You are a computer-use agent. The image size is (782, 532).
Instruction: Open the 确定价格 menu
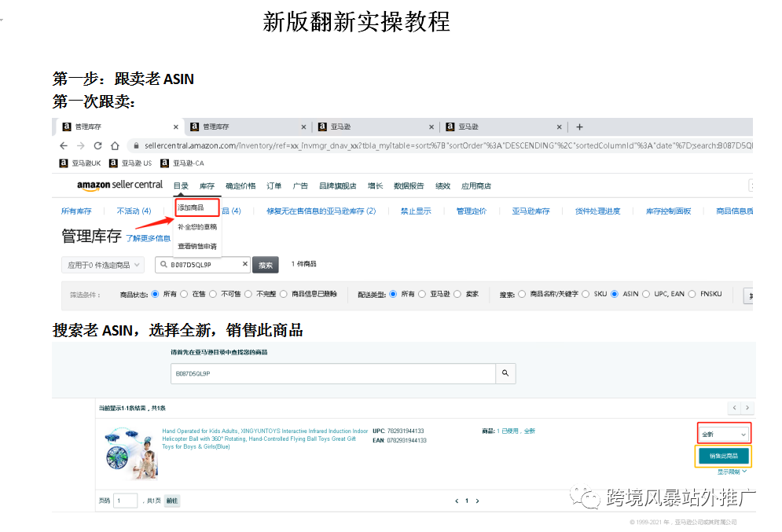(240, 186)
